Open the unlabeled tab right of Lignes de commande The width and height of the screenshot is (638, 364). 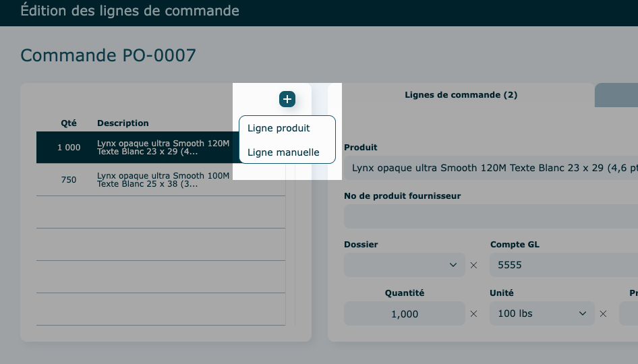(x=617, y=95)
